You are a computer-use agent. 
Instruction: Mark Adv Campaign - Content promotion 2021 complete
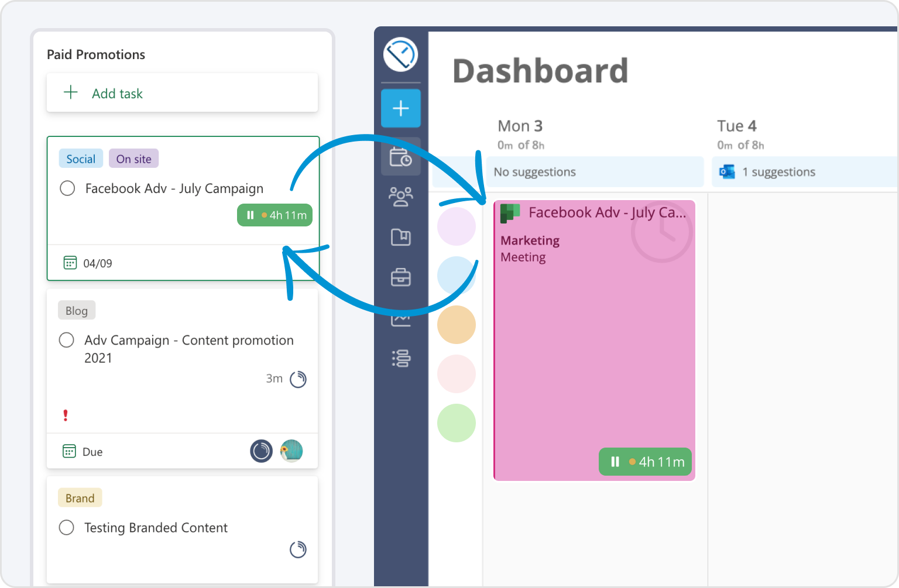pyautogui.click(x=66, y=340)
